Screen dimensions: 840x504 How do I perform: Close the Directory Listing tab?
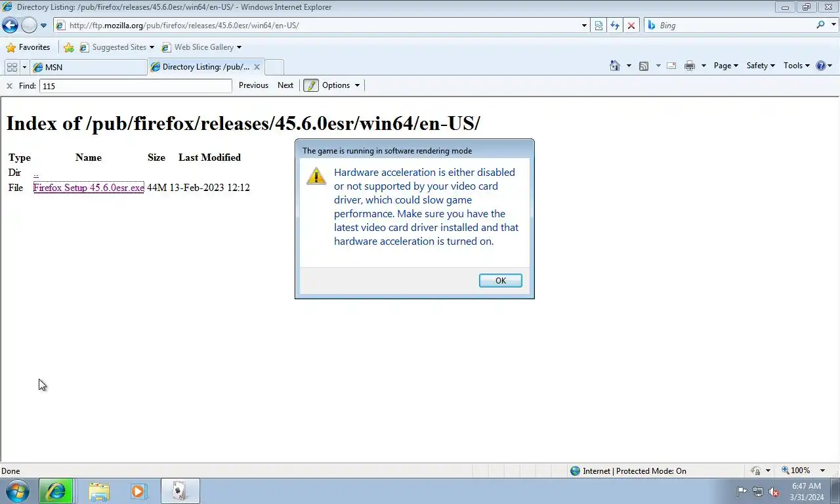pyautogui.click(x=257, y=67)
